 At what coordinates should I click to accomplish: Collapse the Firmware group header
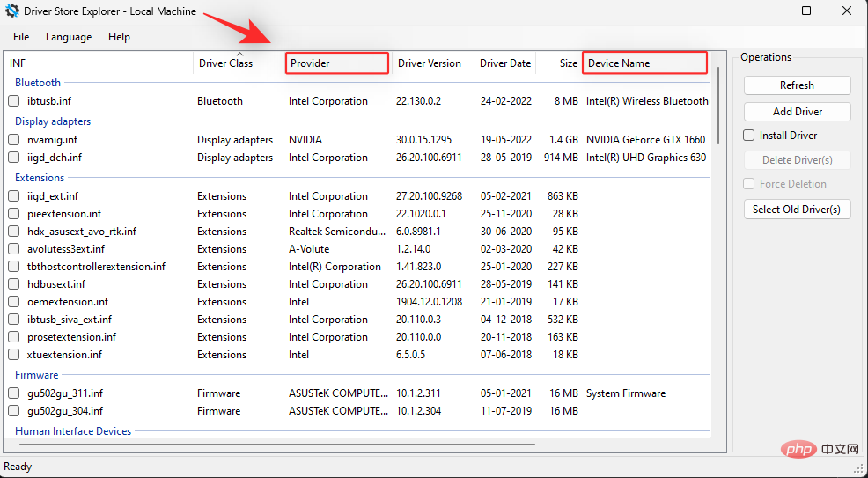[x=37, y=374]
